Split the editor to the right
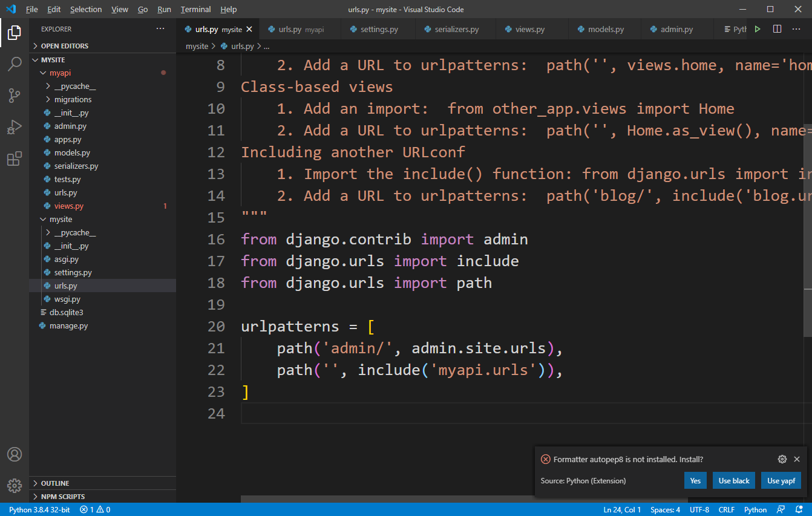This screenshot has width=812, height=516. click(778, 29)
